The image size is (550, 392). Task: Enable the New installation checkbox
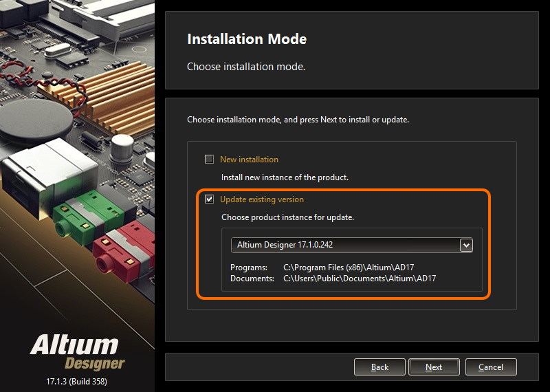tap(210, 160)
